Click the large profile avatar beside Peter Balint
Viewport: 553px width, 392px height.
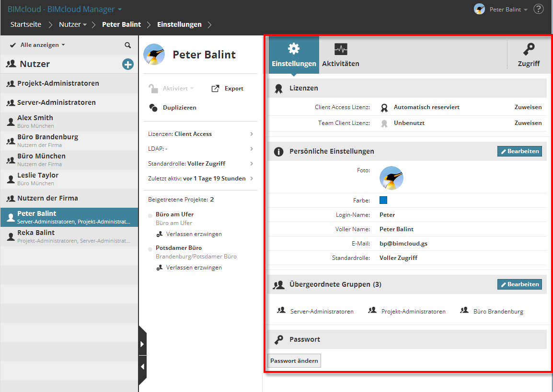coord(154,54)
